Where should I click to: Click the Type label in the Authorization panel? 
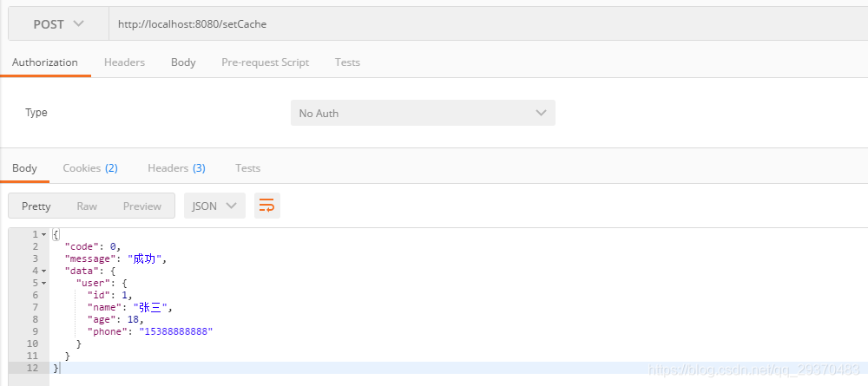(x=36, y=112)
